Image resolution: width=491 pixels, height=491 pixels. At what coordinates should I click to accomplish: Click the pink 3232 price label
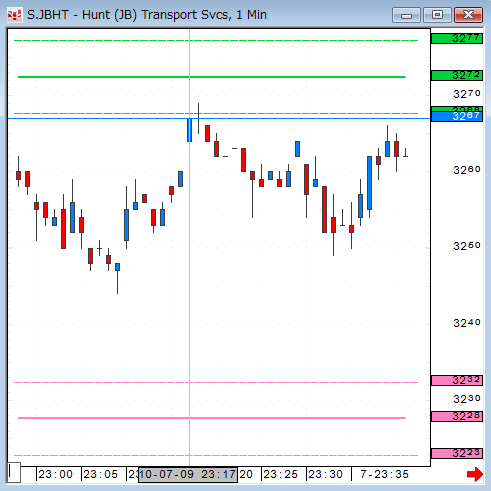457,380
